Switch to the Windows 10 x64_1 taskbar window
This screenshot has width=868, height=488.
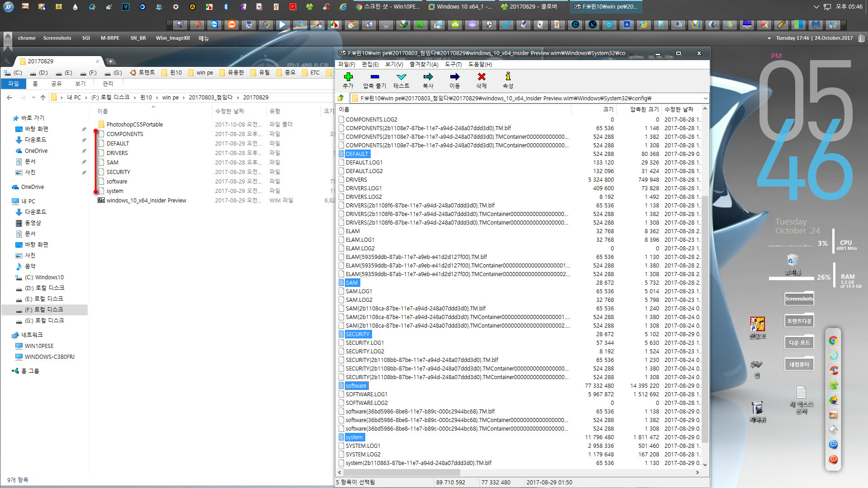[x=460, y=7]
